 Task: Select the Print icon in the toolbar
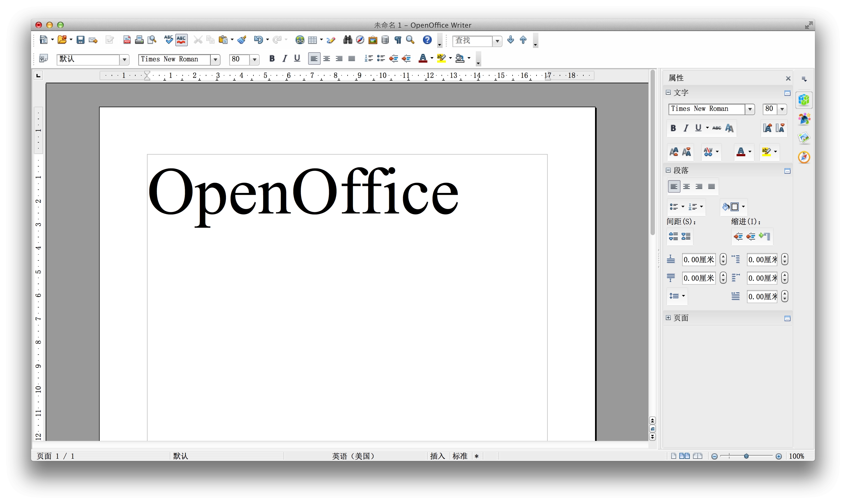point(139,40)
